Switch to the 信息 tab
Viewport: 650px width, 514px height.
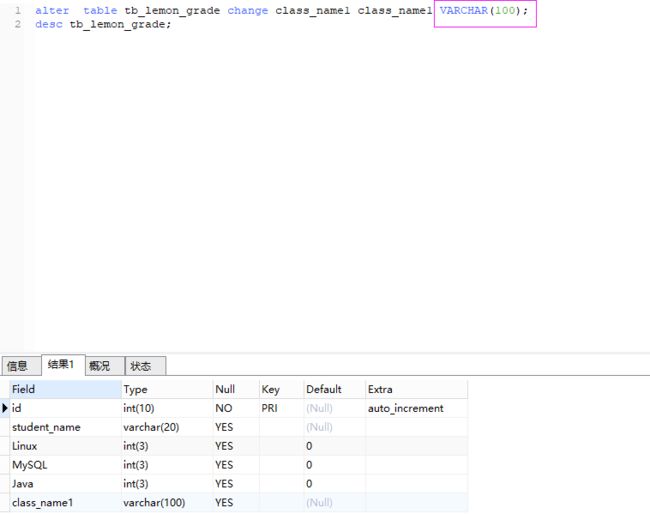click(x=21, y=366)
